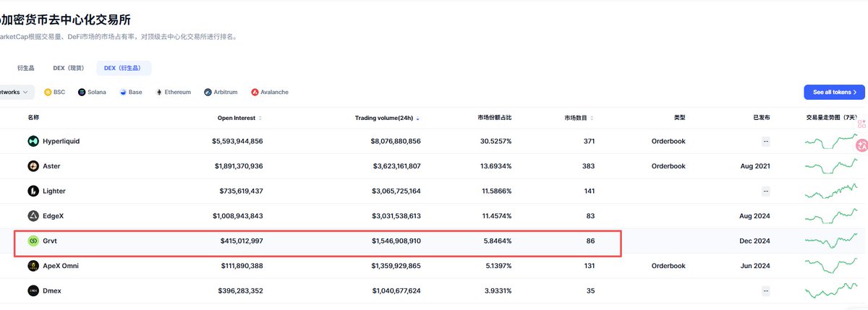Open the EdgeX exchange link

coord(54,216)
